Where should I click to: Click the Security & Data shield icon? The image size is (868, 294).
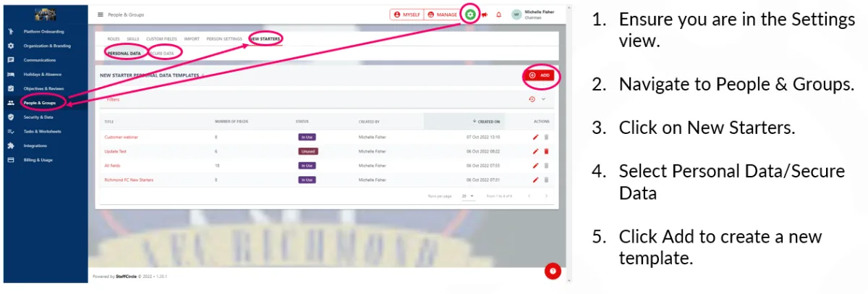(11, 117)
